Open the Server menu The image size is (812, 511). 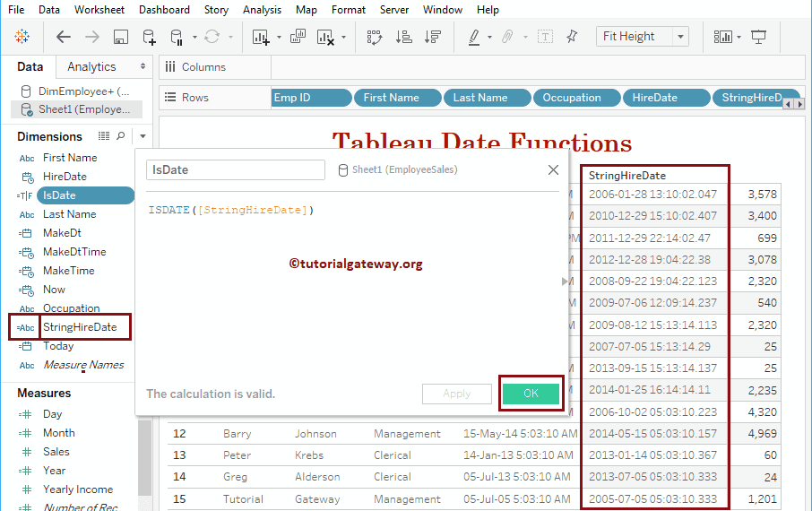[394, 10]
